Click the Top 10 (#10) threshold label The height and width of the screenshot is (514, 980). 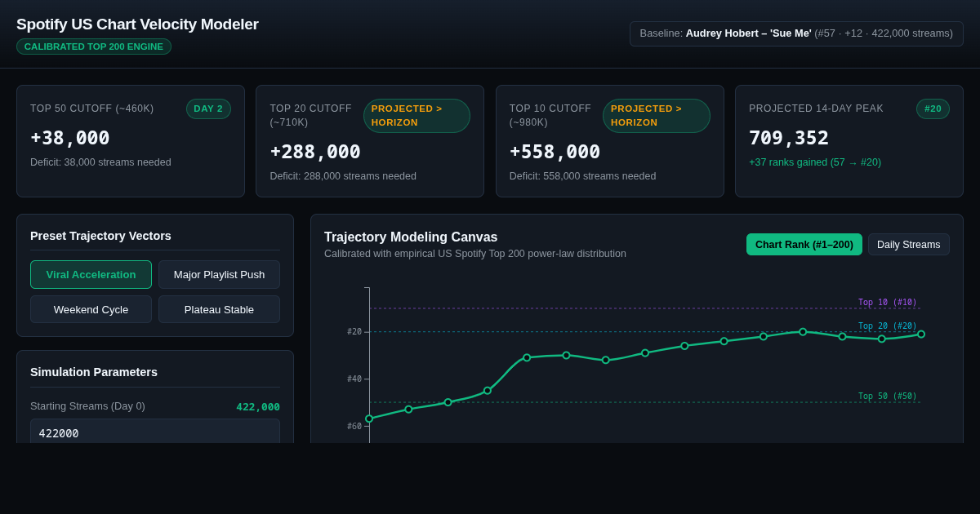pyautogui.click(x=887, y=303)
